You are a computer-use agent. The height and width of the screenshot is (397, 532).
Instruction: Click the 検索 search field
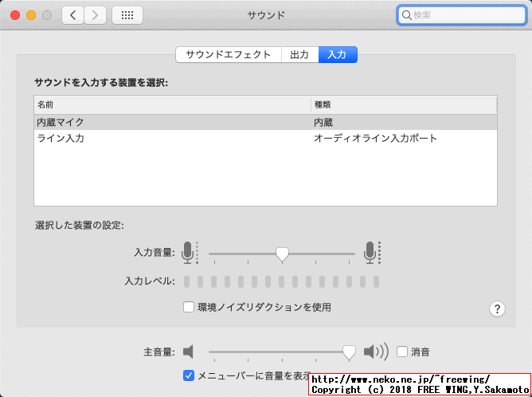coord(461,15)
